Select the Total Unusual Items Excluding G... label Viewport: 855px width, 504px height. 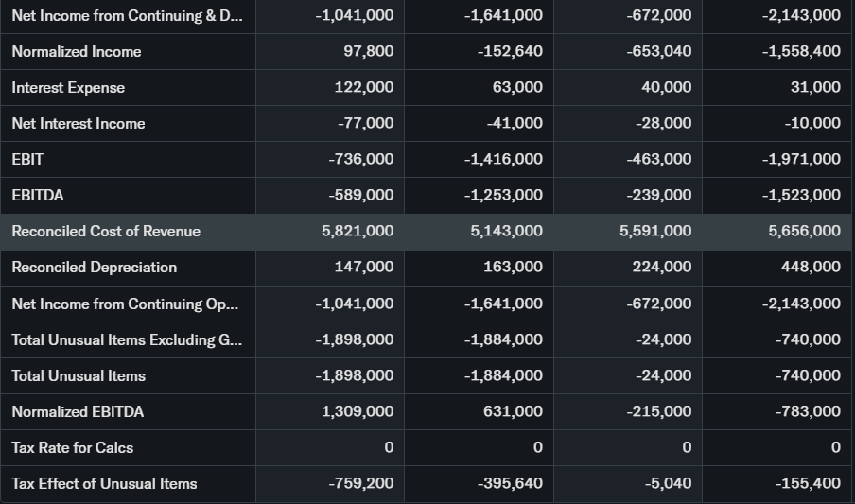[x=126, y=339]
